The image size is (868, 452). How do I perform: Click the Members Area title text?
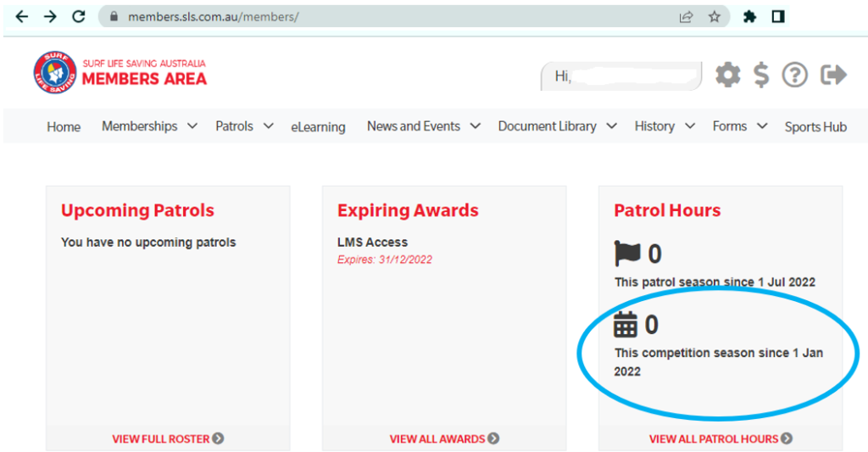pyautogui.click(x=144, y=79)
